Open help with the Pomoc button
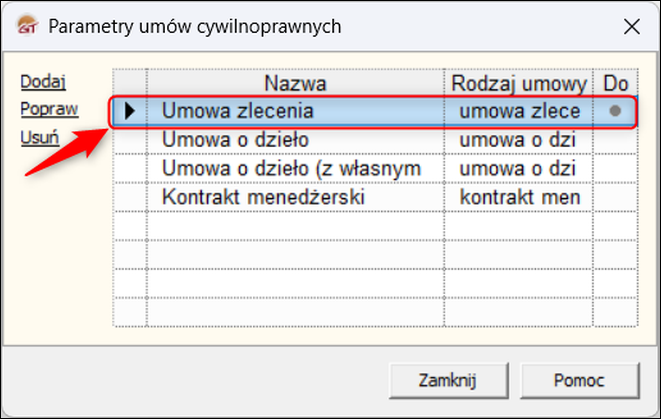Screen dimensions: 661x419 coord(579,380)
